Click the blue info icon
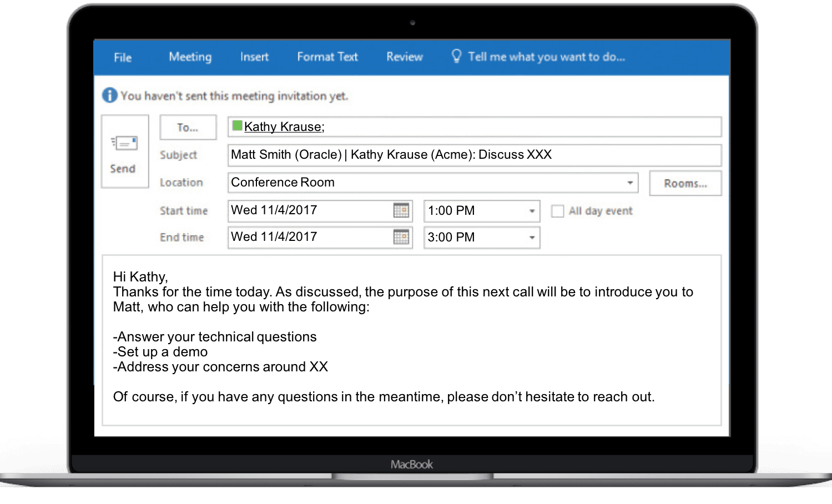 110,95
